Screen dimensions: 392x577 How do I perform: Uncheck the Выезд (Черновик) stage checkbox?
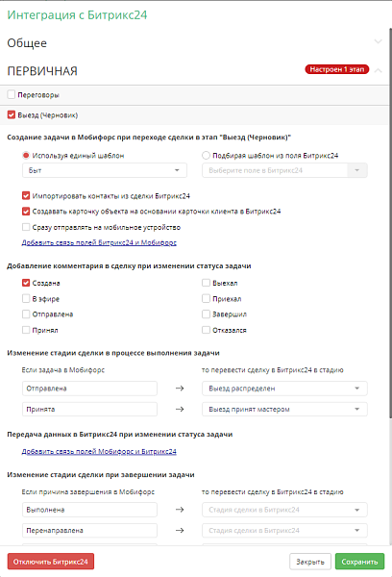[x=12, y=114]
